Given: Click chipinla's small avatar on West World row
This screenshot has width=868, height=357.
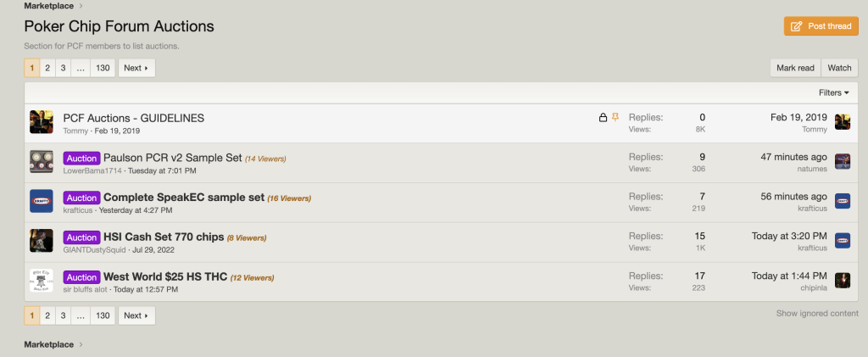Looking at the screenshot, I should point(843,281).
